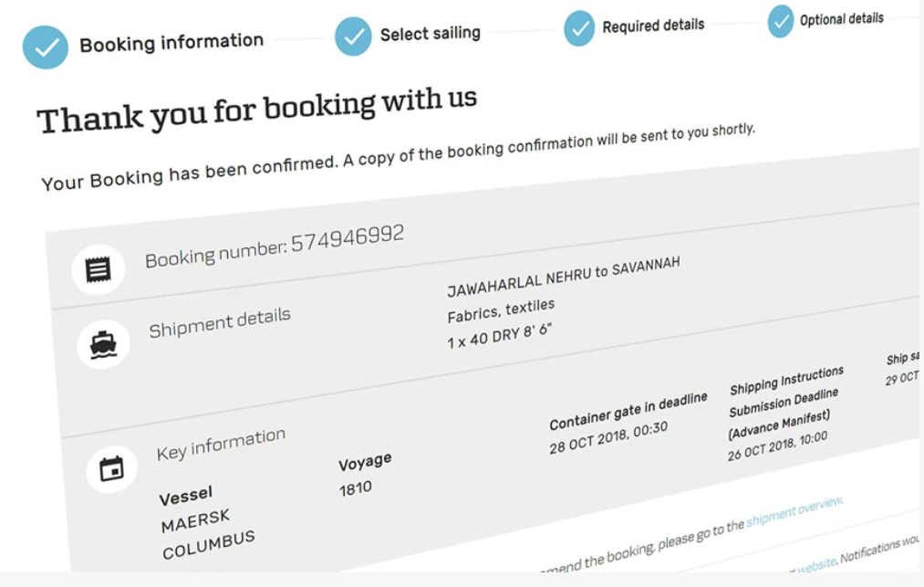Open the Optional details step label
Viewport: 924px width, 587px height.
[842, 18]
